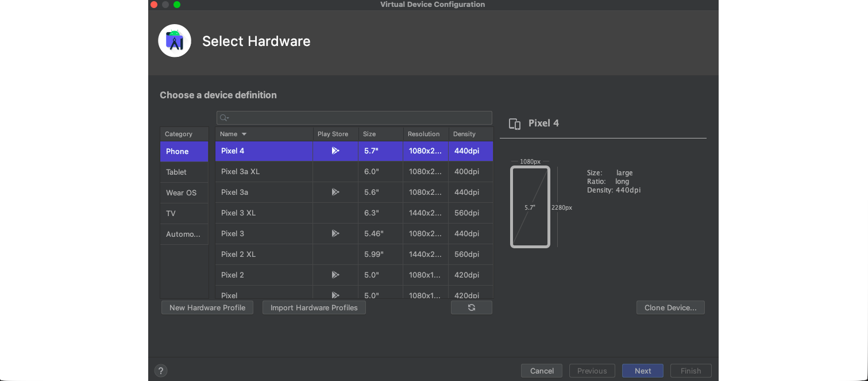Viewport: 868px width, 381px height.
Task: Select the Phone category
Action: tap(184, 152)
